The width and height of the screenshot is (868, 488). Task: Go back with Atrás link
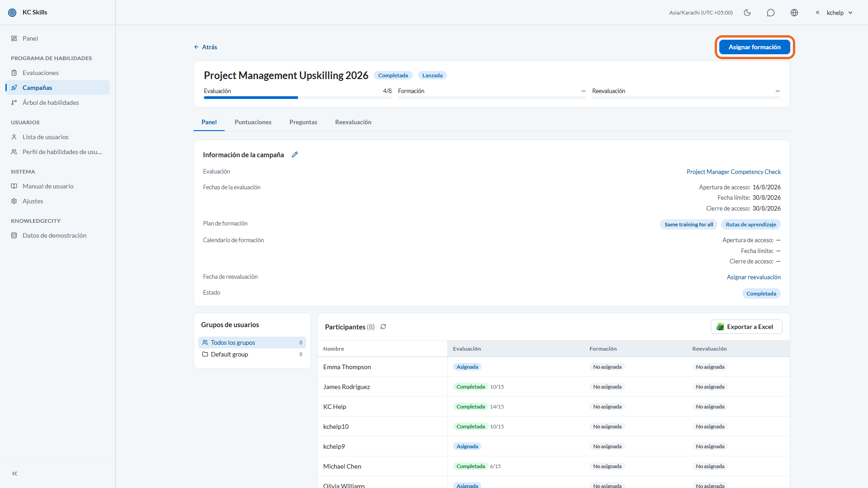click(x=206, y=47)
